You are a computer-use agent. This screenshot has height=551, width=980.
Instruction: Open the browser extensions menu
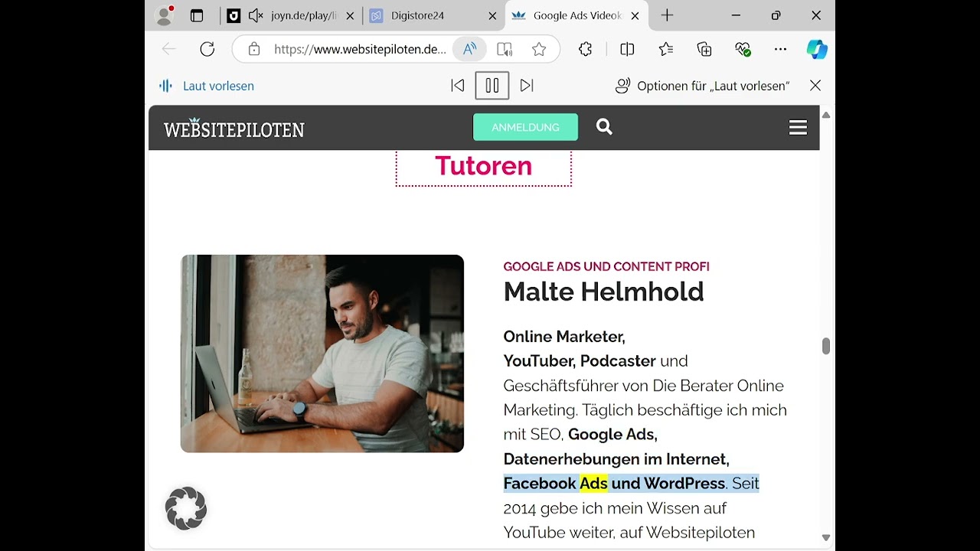pos(586,49)
